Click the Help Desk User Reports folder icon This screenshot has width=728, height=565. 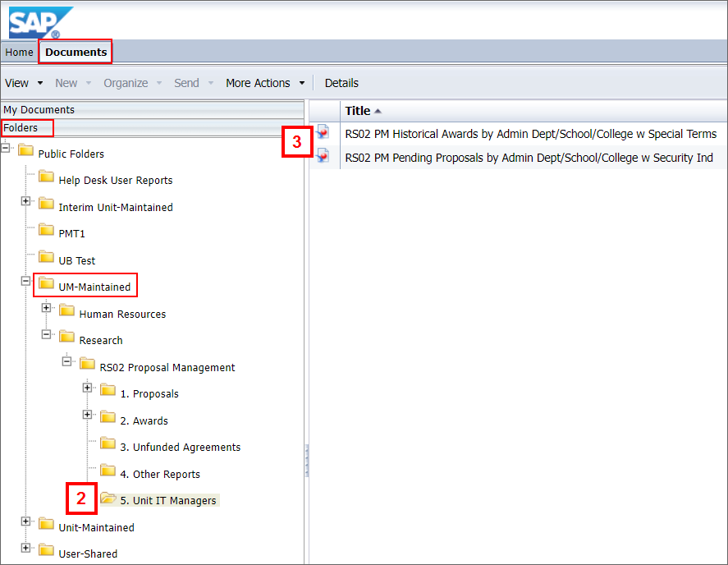(46, 177)
